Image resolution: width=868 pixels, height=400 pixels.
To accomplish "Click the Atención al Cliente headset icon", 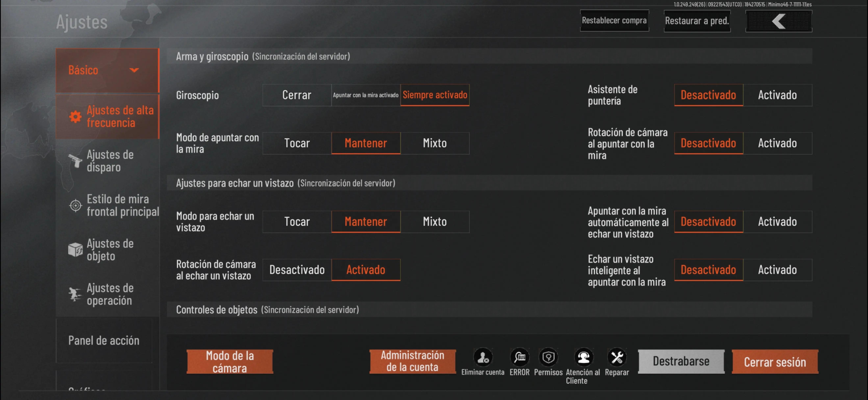I will click(x=583, y=357).
